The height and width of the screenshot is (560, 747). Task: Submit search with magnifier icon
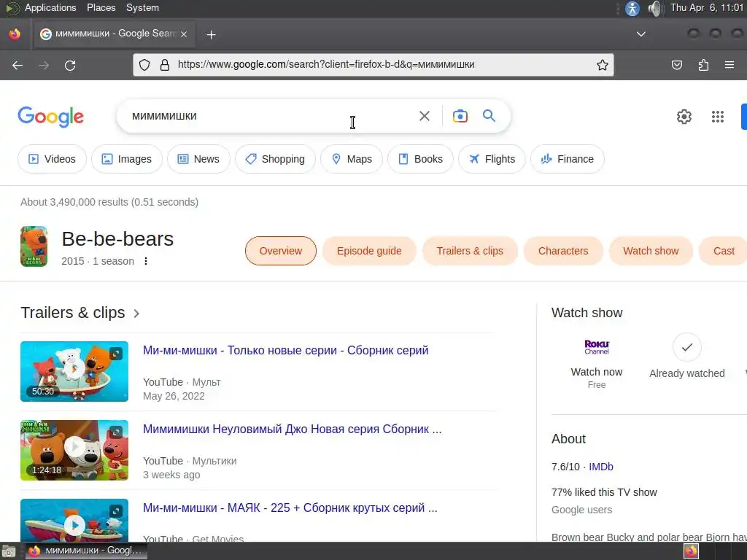coord(489,116)
